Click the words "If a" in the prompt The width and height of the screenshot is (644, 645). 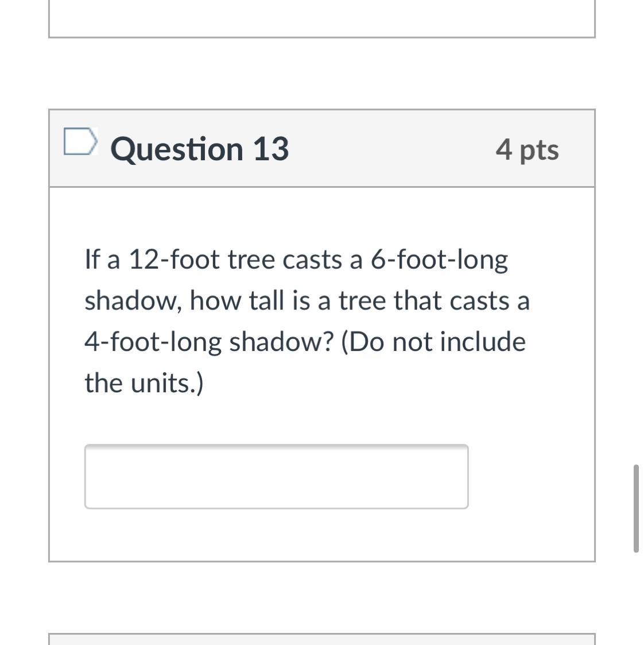102,260
